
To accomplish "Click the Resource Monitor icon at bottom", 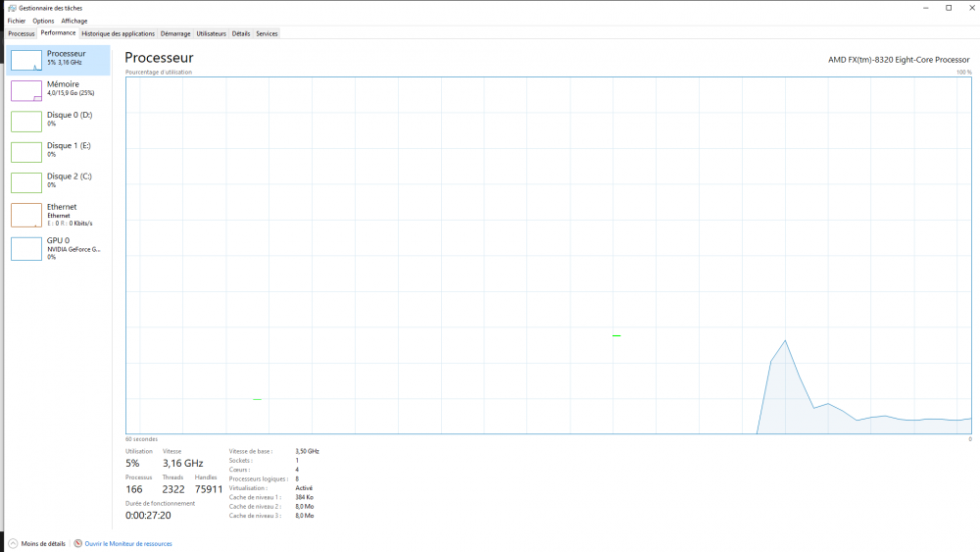I will (x=78, y=543).
